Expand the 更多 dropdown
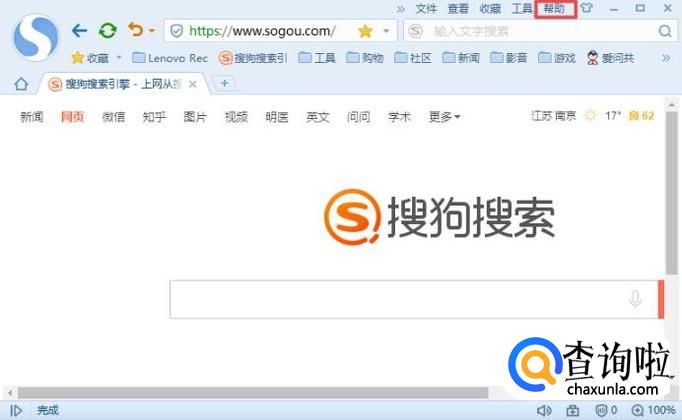The image size is (682, 420). click(x=445, y=117)
